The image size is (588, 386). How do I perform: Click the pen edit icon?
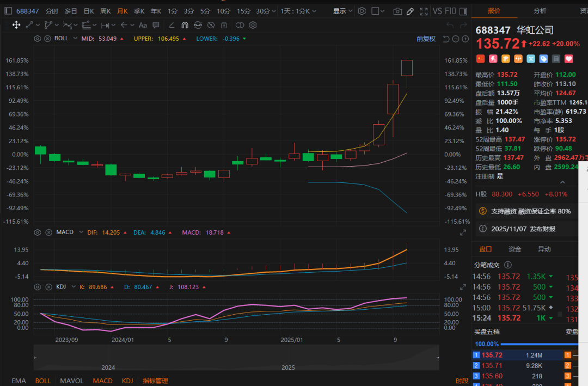411,11
